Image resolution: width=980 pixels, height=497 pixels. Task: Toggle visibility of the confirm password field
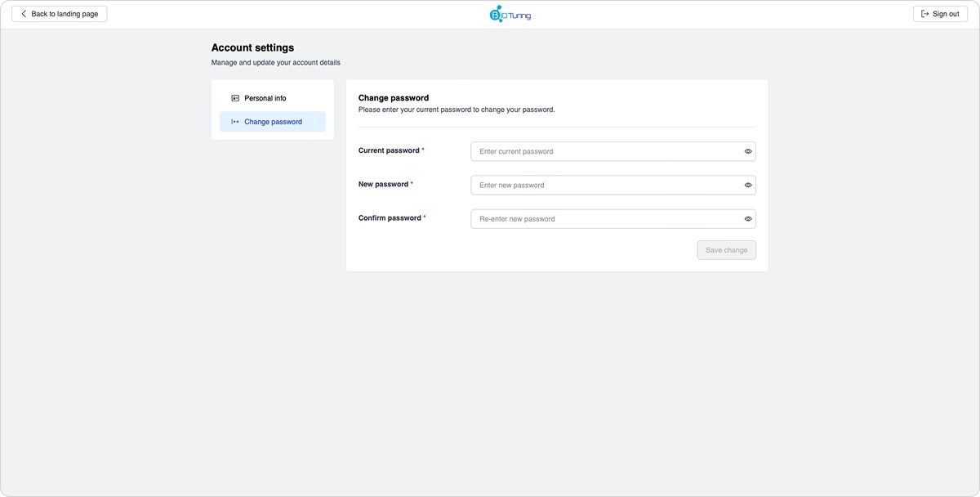(x=747, y=219)
